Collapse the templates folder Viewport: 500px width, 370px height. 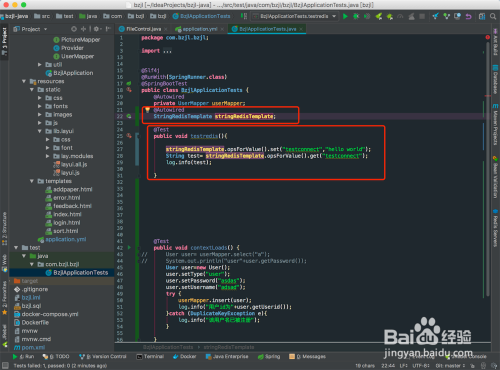(32, 181)
